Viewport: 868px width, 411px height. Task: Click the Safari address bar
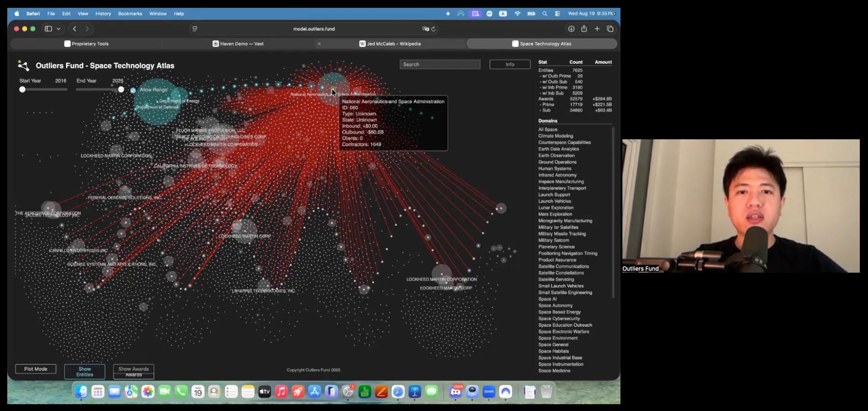pyautogui.click(x=314, y=29)
